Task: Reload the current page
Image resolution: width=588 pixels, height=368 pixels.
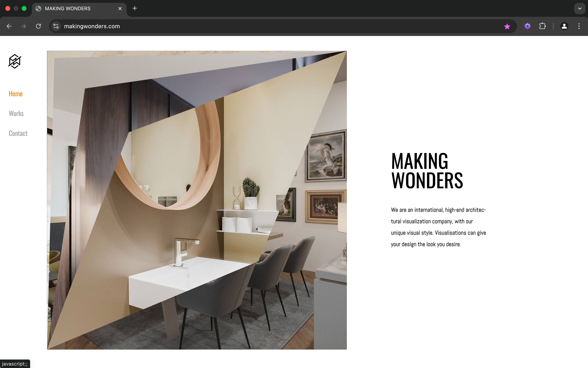Action: [38, 26]
